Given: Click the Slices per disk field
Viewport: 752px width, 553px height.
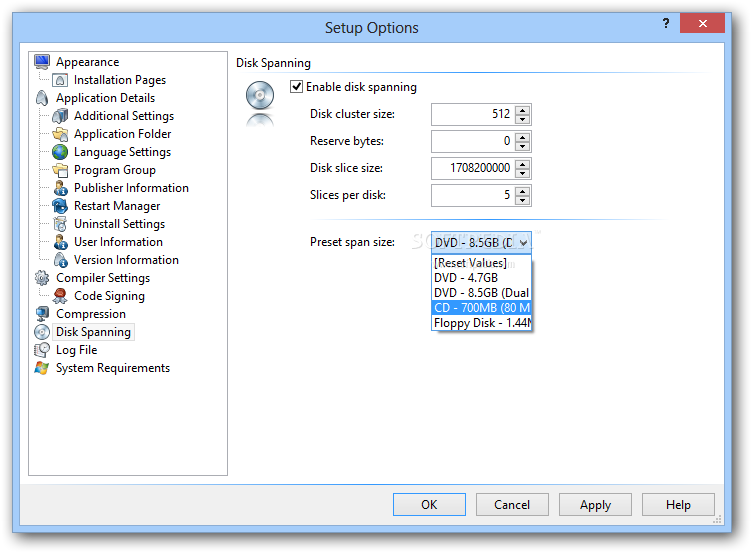Looking at the screenshot, I should click(473, 195).
